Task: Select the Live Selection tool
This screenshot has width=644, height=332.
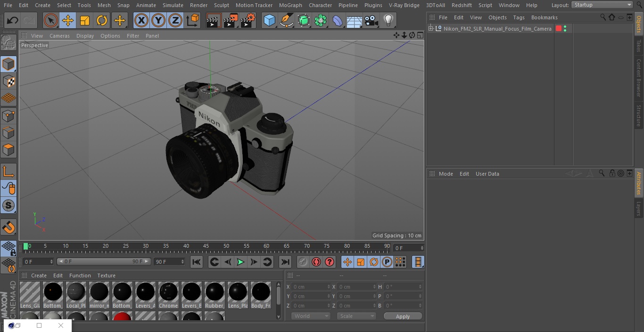Action: click(x=50, y=20)
